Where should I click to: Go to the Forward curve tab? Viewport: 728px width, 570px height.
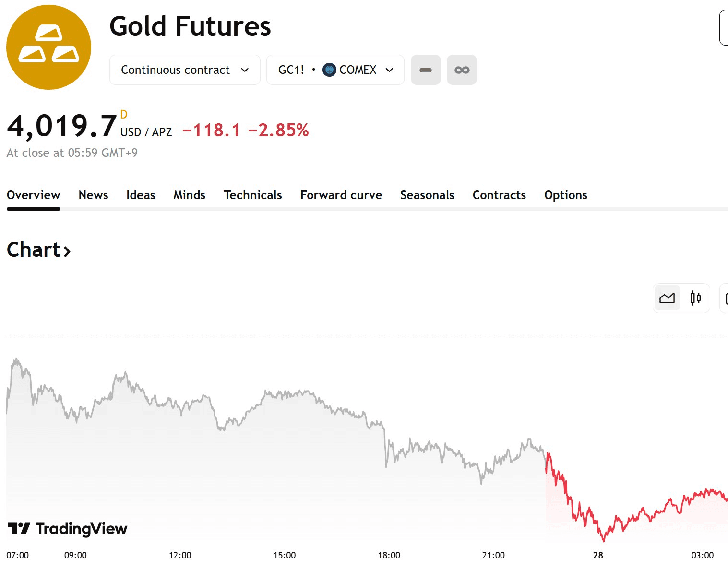pos(341,195)
